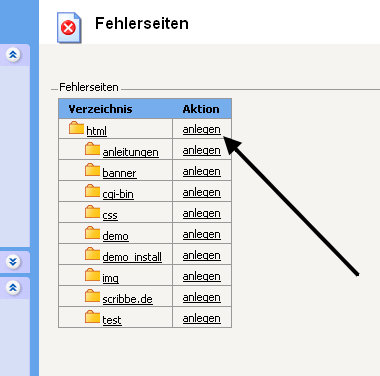Click anlegen in the img row
Image resolution: width=380 pixels, height=376 pixels.
click(202, 276)
